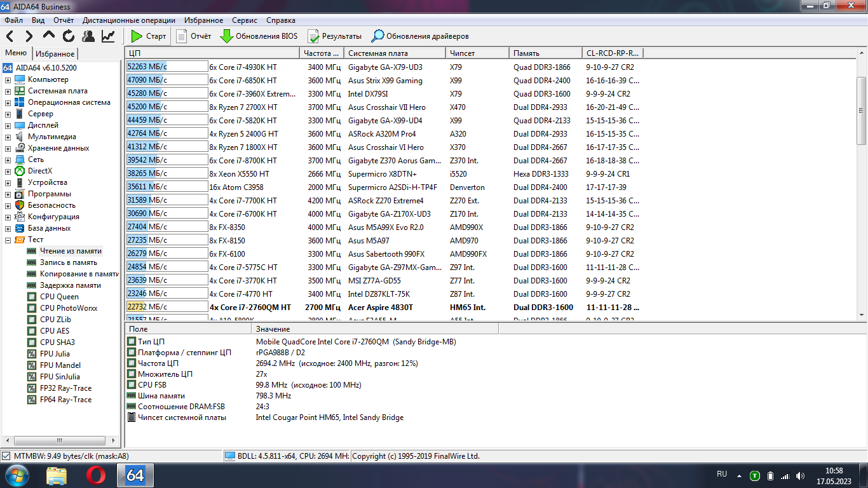Select the AIDA64 v6.10.5200 root node
Viewport: 868px width, 488px height.
coord(46,67)
